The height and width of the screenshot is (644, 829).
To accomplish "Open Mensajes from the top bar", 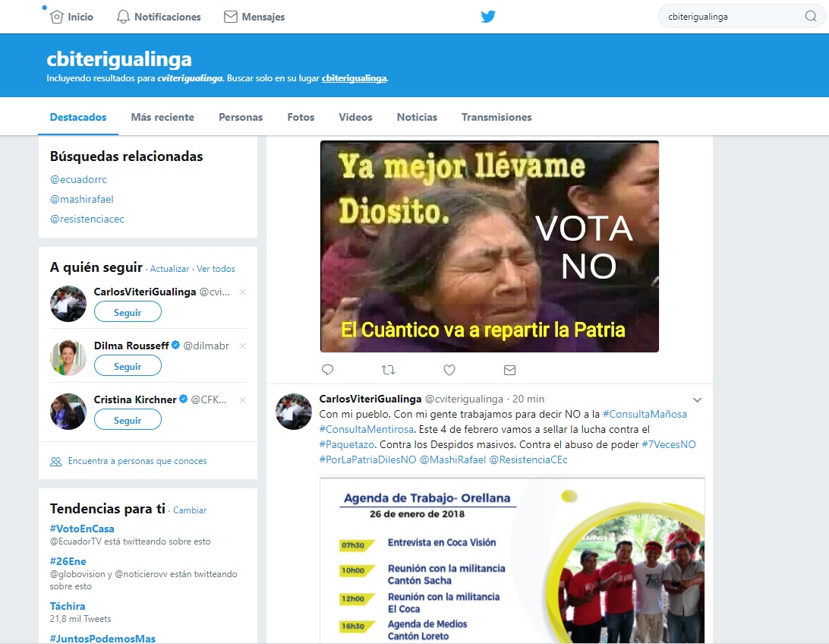I will [254, 17].
